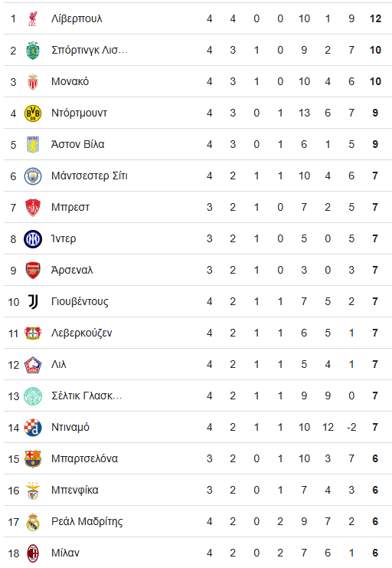Screen dimensions: 392x568
Task: Select the Μπενφίκα team name
Action: [74, 490]
